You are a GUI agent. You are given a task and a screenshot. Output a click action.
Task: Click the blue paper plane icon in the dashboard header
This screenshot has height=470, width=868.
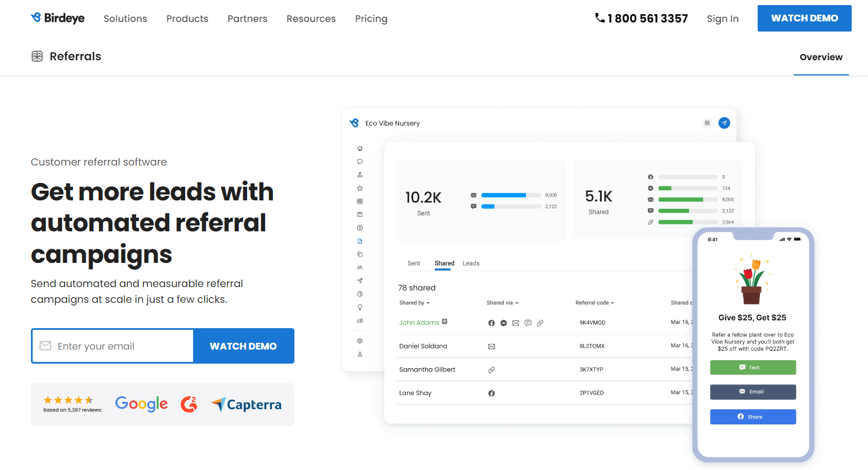coord(724,123)
